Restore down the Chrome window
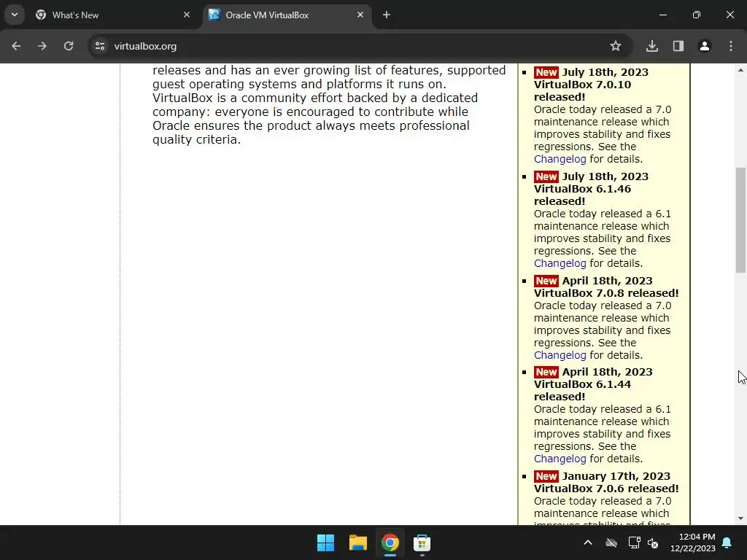The height and width of the screenshot is (560, 747). (x=697, y=15)
